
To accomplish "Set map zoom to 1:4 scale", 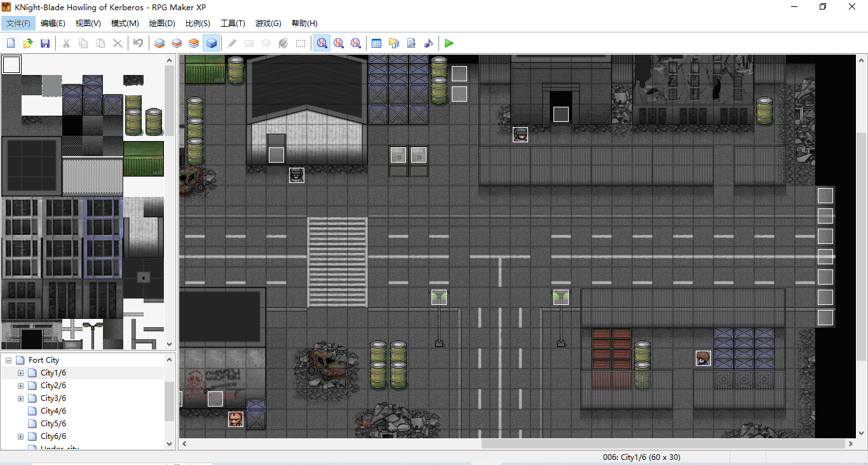I will tap(356, 43).
